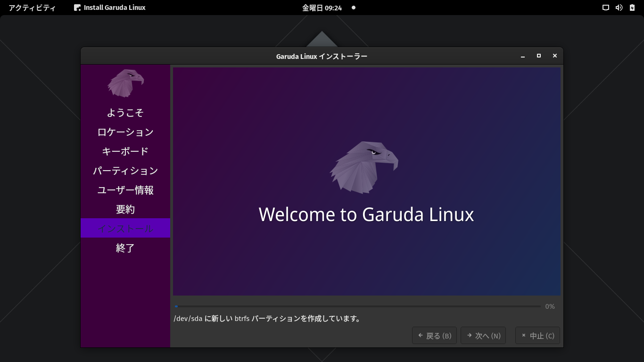Open the アクティビティ overview
This screenshot has width=644, height=362.
32,8
